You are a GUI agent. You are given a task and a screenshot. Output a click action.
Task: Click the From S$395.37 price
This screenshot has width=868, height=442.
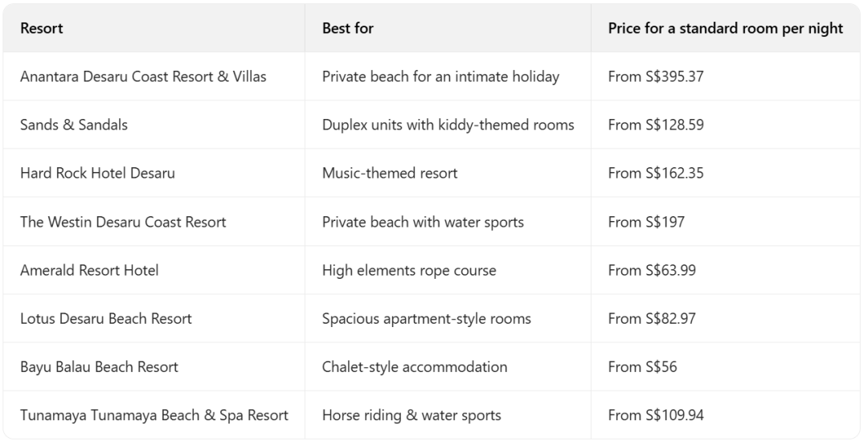[656, 77]
